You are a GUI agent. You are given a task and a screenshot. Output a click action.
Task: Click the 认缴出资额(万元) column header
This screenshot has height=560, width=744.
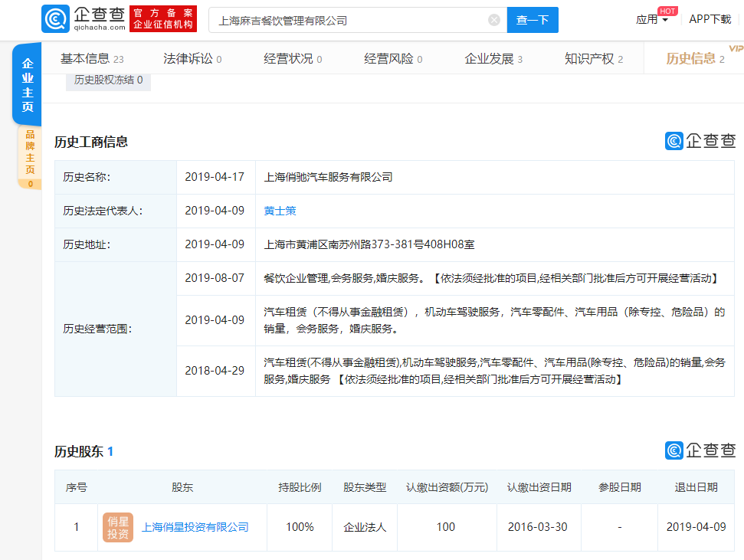447,487
